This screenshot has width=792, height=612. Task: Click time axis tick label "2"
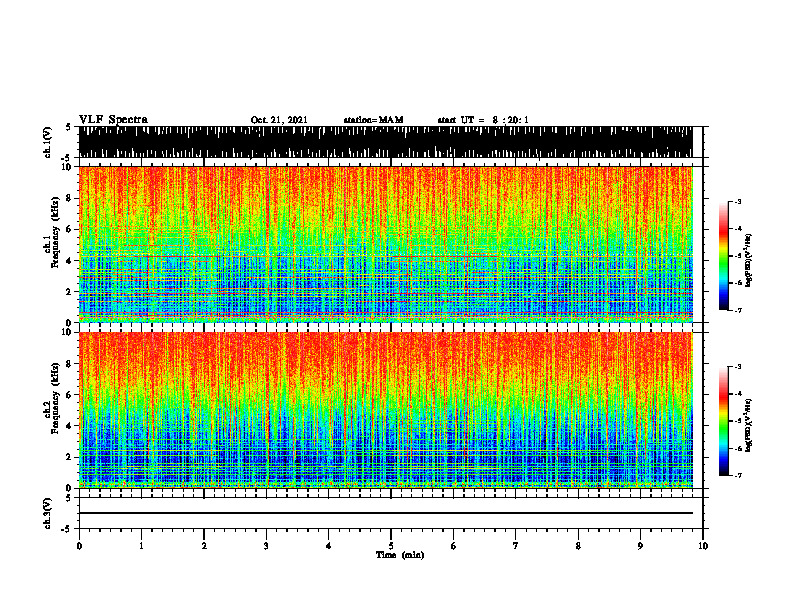tap(204, 546)
